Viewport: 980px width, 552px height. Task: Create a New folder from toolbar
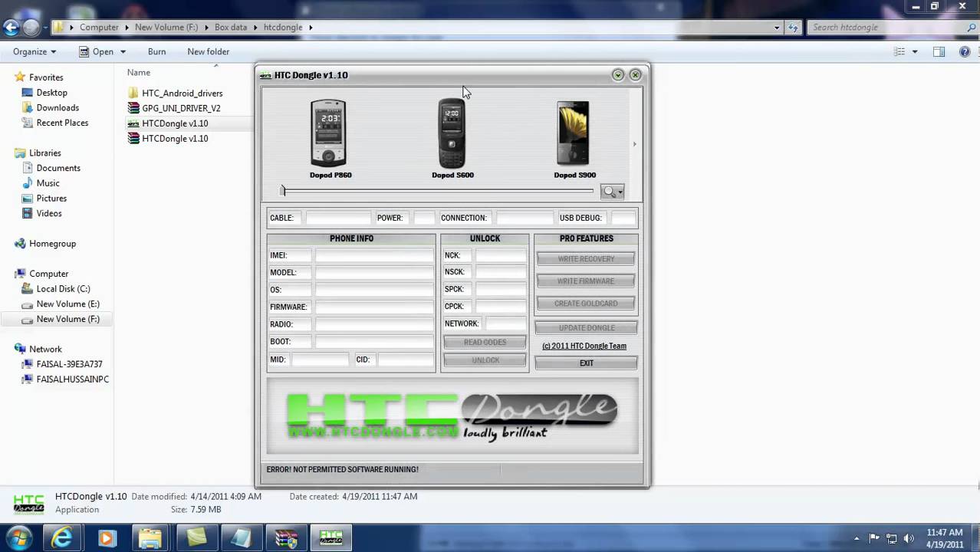[208, 51]
